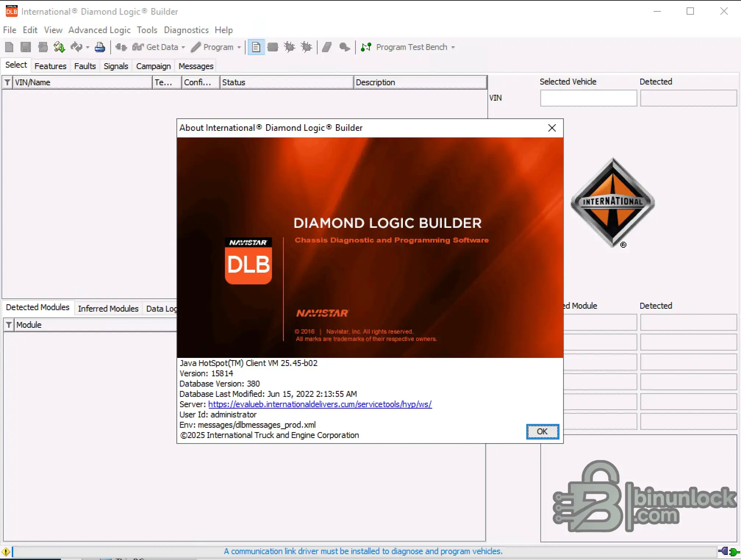Click the Te... column header

(x=167, y=82)
